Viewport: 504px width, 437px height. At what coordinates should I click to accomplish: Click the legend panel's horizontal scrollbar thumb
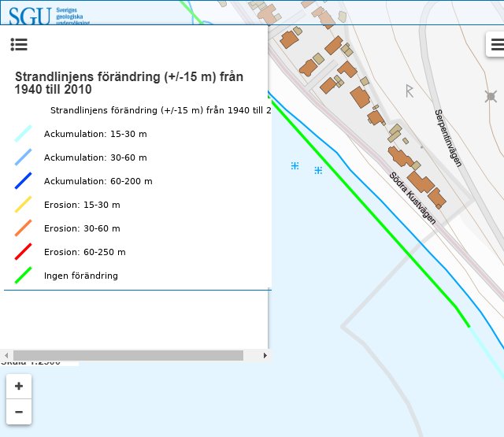click(x=128, y=355)
